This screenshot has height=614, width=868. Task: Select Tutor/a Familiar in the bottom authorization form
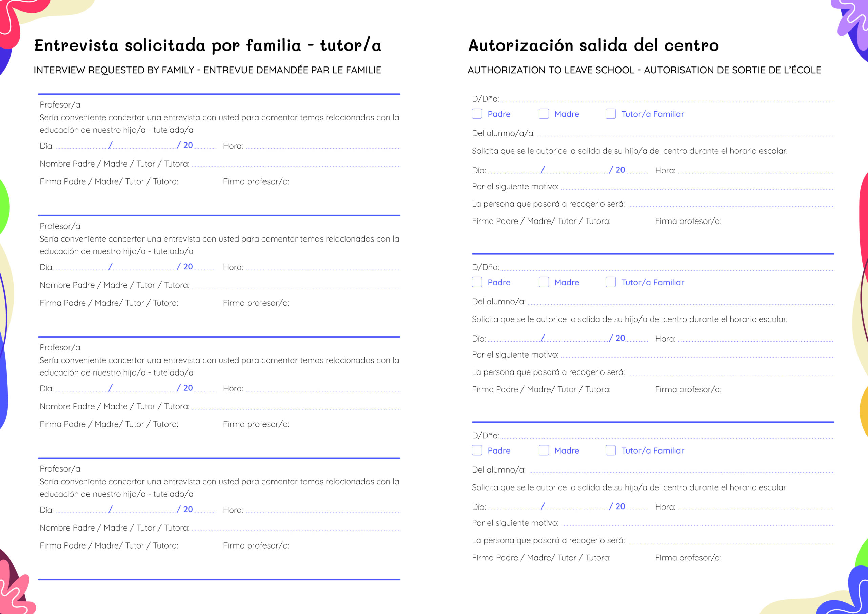(x=611, y=450)
